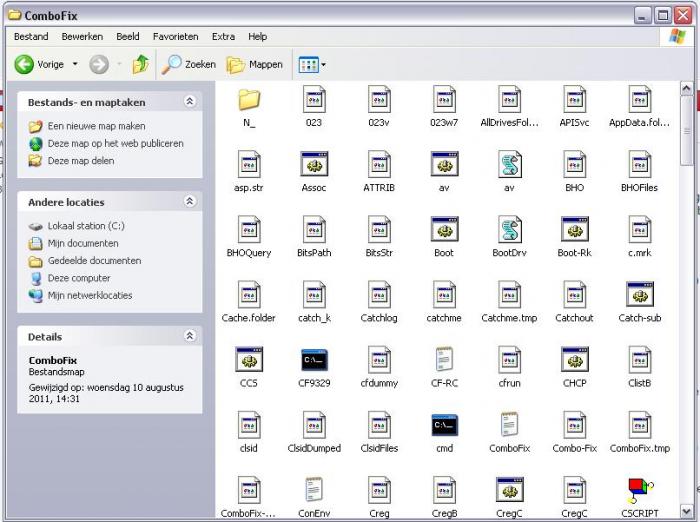The width and height of the screenshot is (700, 522).
Task: Select the ConEnv text file icon
Action: pos(314,489)
